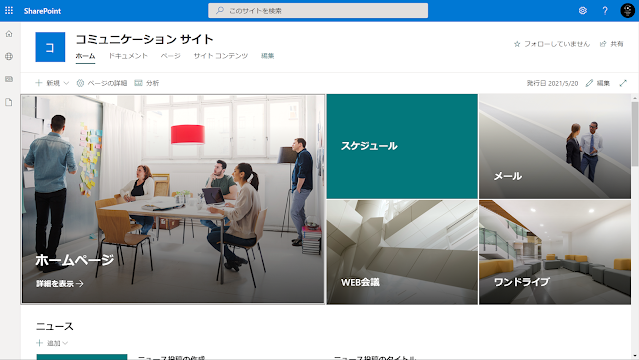Focus the このサイトを検索 search box
Image resolution: width=639 pixels, height=360 pixels.
coord(318,11)
